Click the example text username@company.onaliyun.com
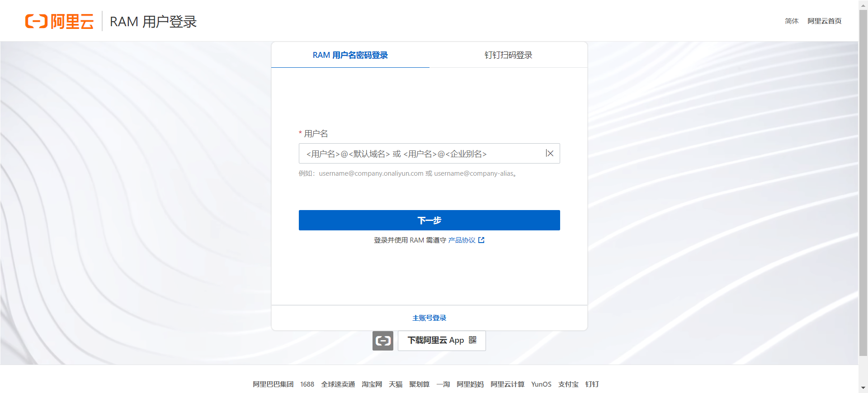The width and height of the screenshot is (868, 393). (371, 173)
